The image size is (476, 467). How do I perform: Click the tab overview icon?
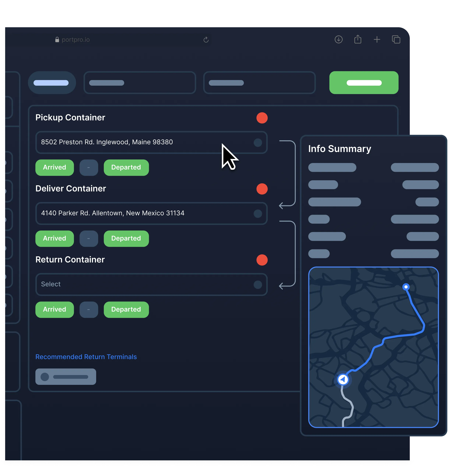click(x=396, y=39)
